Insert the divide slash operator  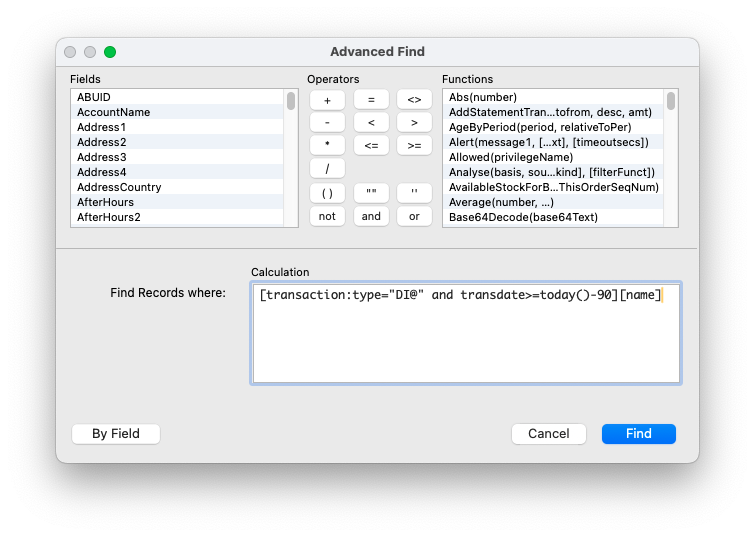(327, 169)
